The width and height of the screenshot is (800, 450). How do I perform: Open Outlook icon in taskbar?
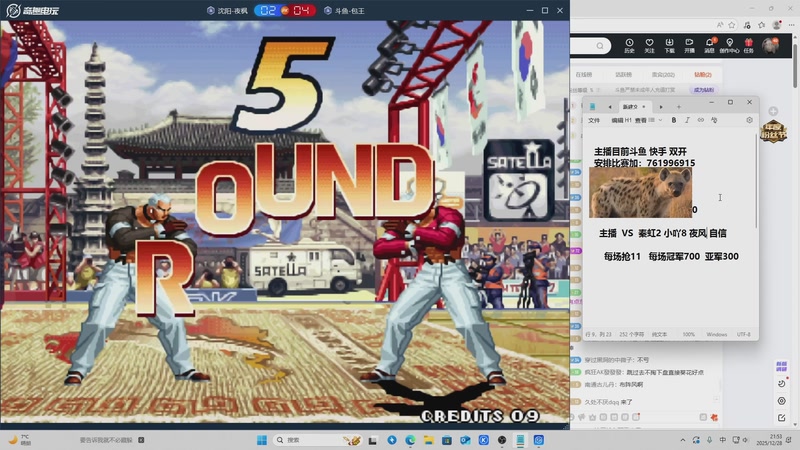(465, 440)
